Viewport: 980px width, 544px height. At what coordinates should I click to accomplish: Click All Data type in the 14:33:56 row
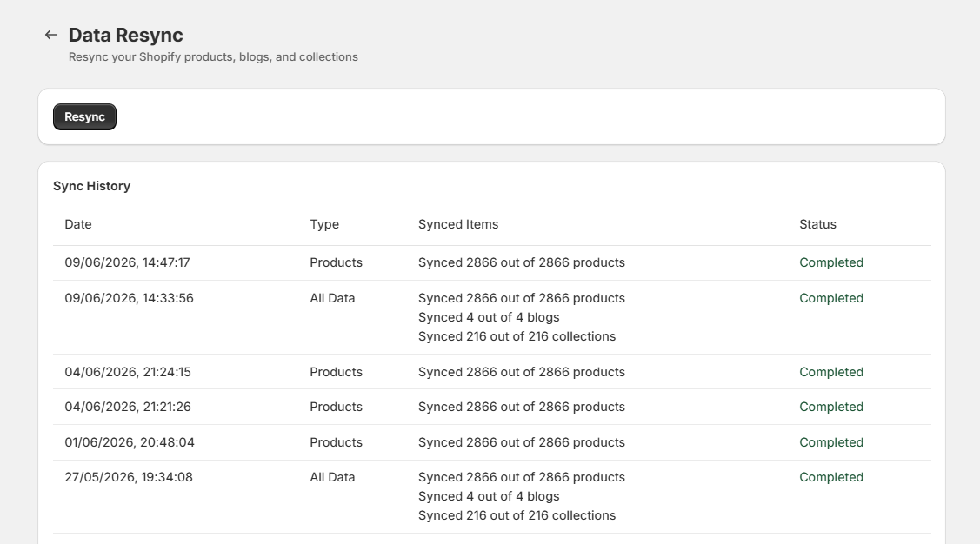[332, 298]
